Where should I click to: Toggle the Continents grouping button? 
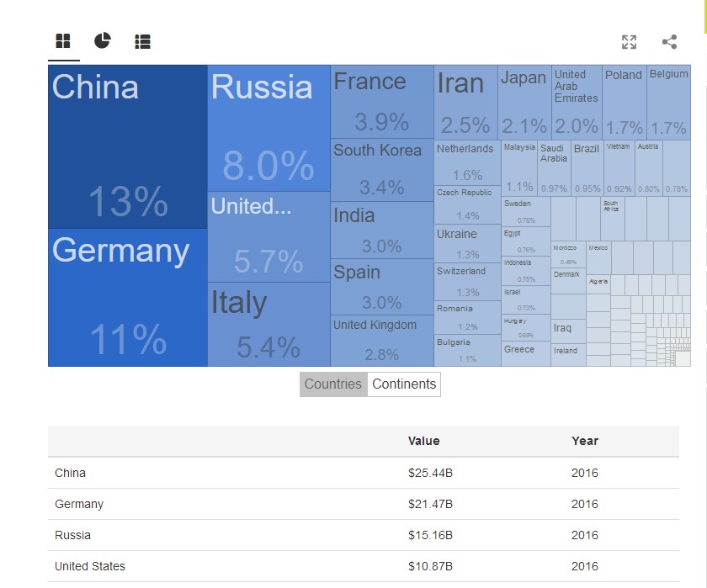point(404,384)
